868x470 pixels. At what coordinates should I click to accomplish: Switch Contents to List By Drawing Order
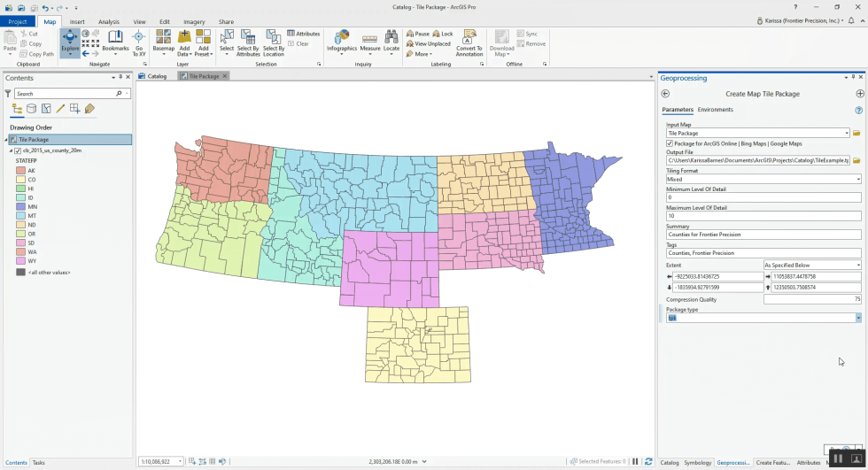coord(17,109)
